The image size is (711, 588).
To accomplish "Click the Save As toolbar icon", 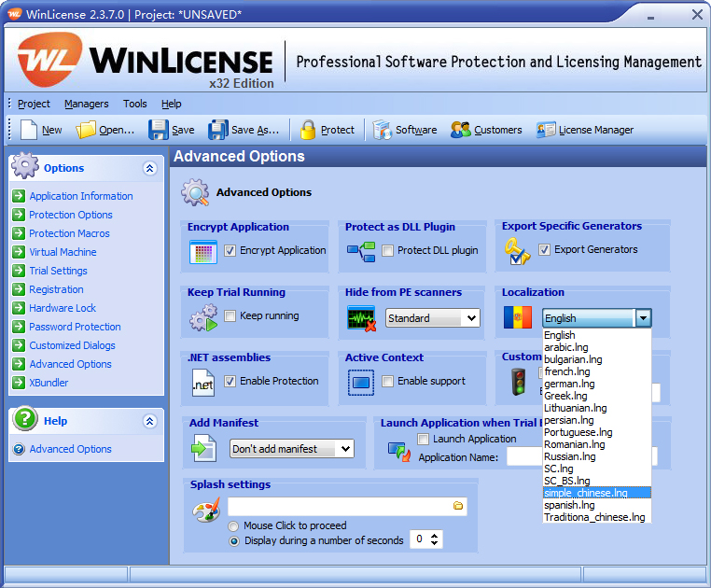I will (x=218, y=130).
